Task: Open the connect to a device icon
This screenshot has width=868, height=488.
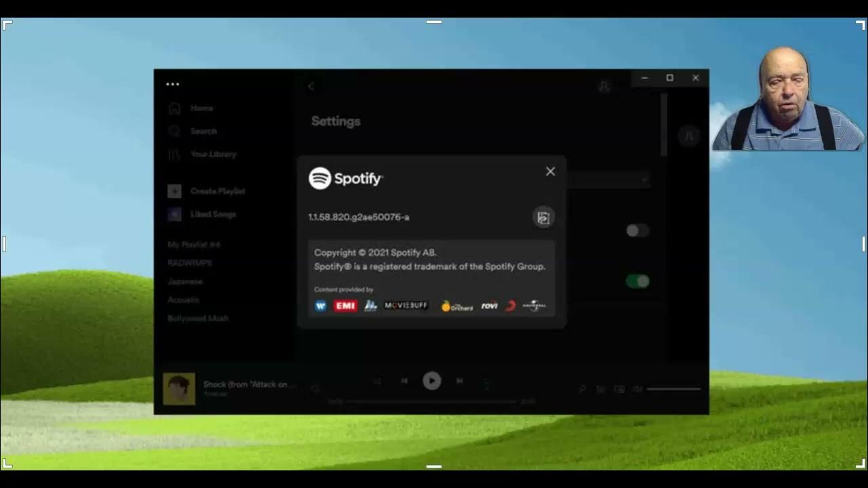Action: click(x=619, y=389)
